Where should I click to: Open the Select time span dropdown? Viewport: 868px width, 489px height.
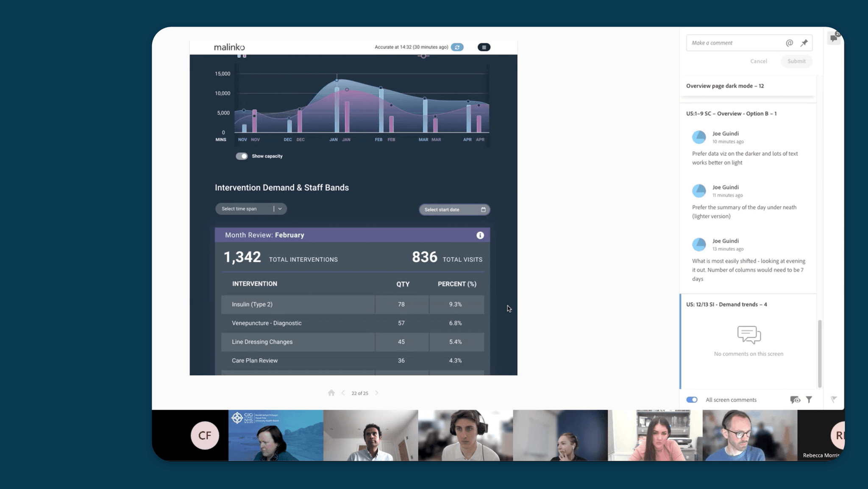tap(251, 209)
